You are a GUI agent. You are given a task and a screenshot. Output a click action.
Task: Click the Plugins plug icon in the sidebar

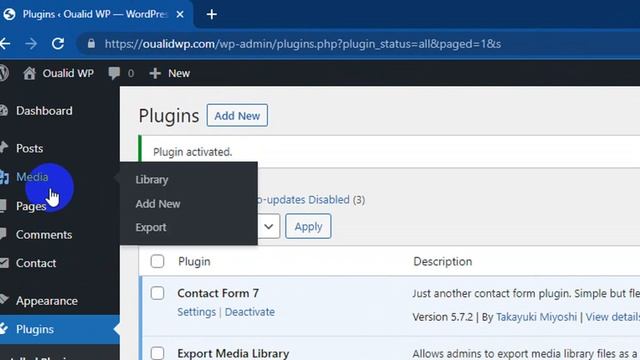pyautogui.click(x=4, y=329)
